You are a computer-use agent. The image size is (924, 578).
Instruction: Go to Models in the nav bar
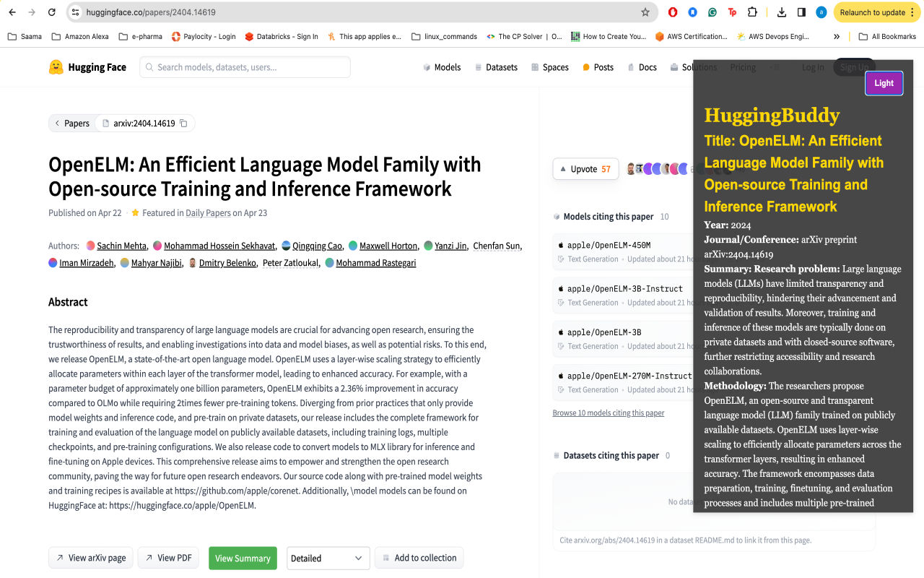click(442, 67)
